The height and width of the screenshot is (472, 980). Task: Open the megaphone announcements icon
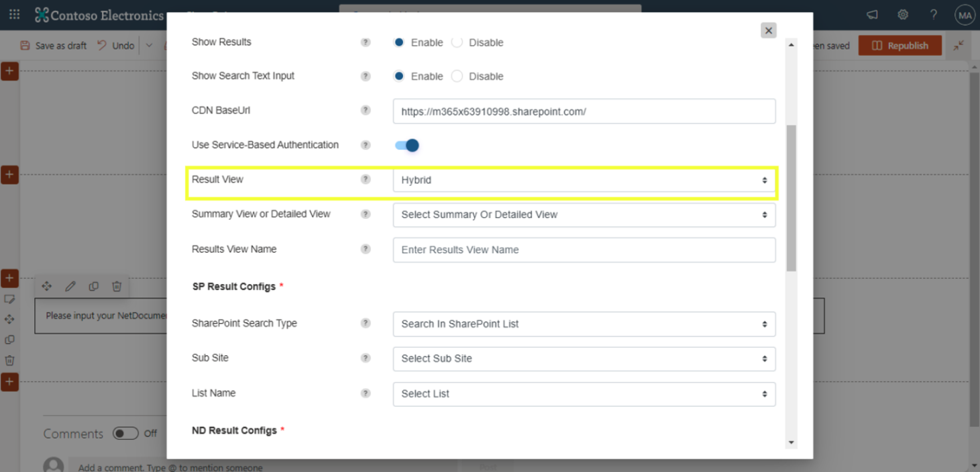pyautogui.click(x=872, y=15)
